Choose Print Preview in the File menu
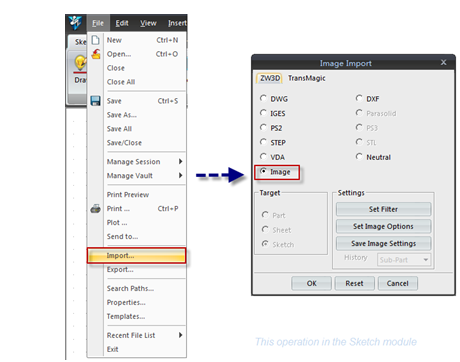 [x=137, y=195]
